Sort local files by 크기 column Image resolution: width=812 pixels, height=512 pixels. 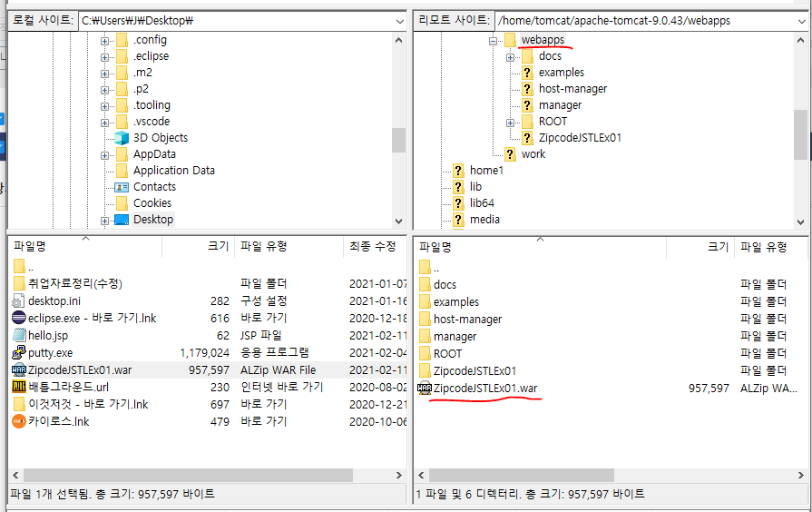pyautogui.click(x=199, y=247)
